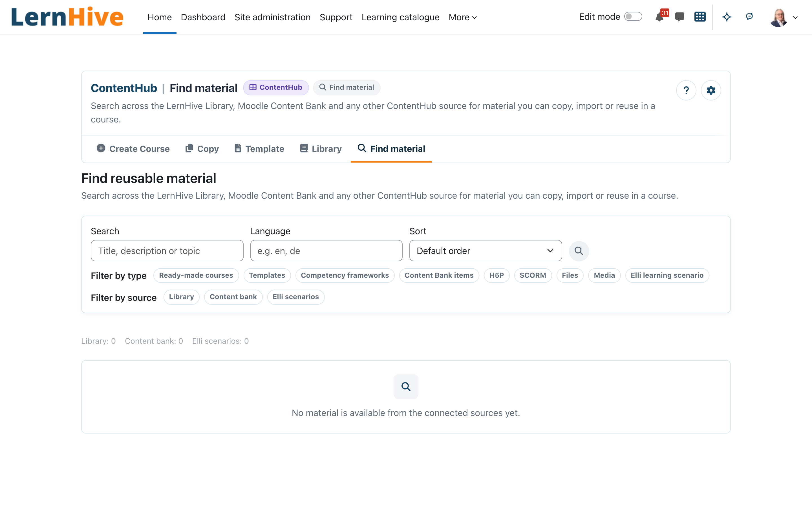Toggle Media type filter
This screenshot has height=508, width=812.
pos(604,275)
